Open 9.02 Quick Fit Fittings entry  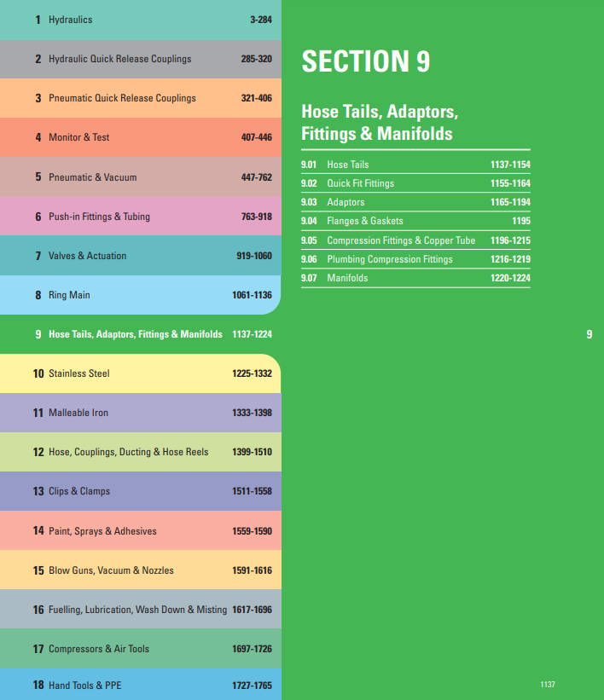click(x=360, y=183)
